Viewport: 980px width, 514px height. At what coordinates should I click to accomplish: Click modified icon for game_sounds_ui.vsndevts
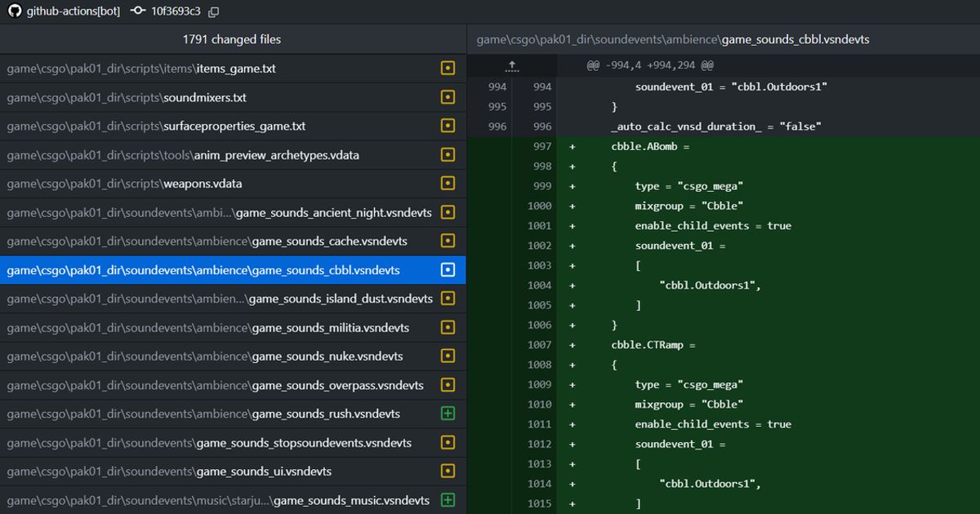(x=448, y=471)
